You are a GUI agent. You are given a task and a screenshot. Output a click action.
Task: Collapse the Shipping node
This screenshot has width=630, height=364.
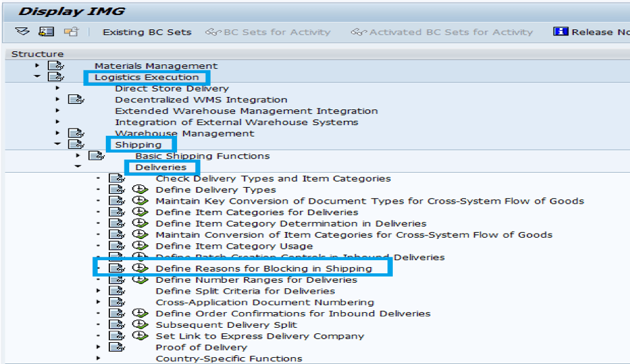click(57, 143)
